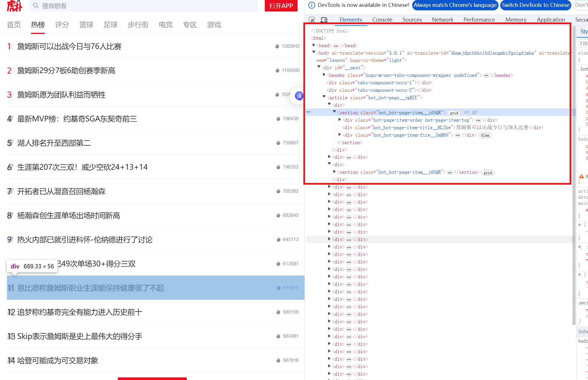The height and width of the screenshot is (380, 588).
Task: Toggle grid badge on collapsed section element
Action: pyautogui.click(x=488, y=173)
